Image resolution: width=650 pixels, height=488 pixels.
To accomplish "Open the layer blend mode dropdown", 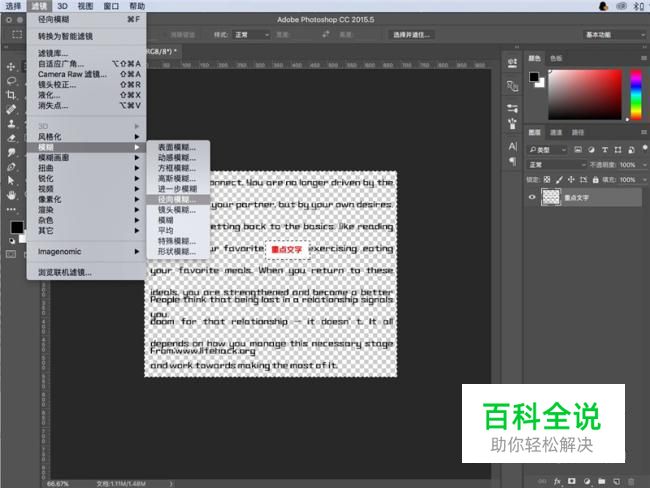I will point(557,165).
